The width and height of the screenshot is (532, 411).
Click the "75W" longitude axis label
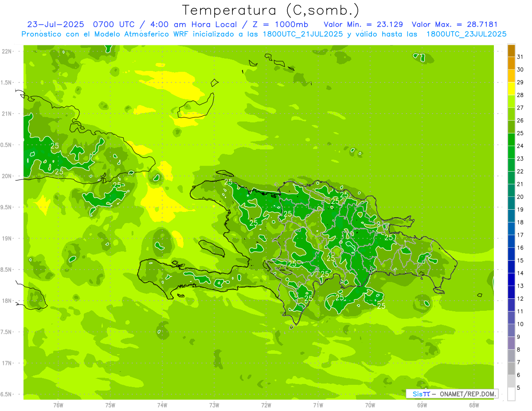[110, 405]
